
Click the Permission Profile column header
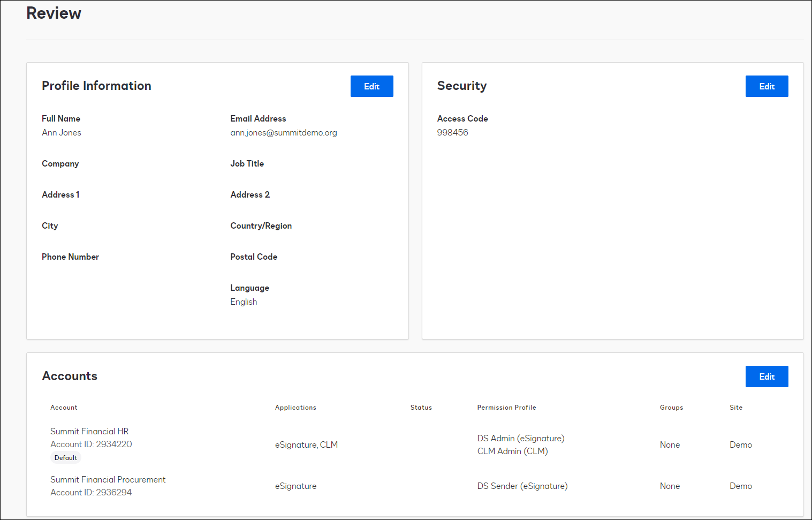click(x=506, y=408)
